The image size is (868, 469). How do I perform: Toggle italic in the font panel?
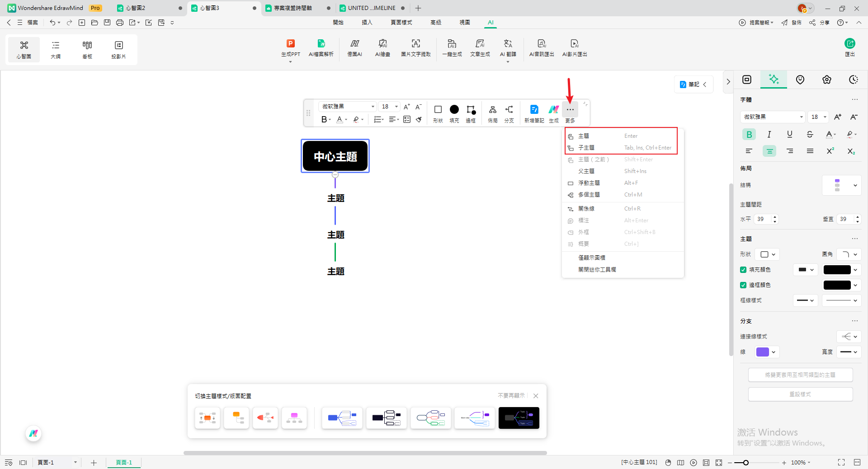769,134
